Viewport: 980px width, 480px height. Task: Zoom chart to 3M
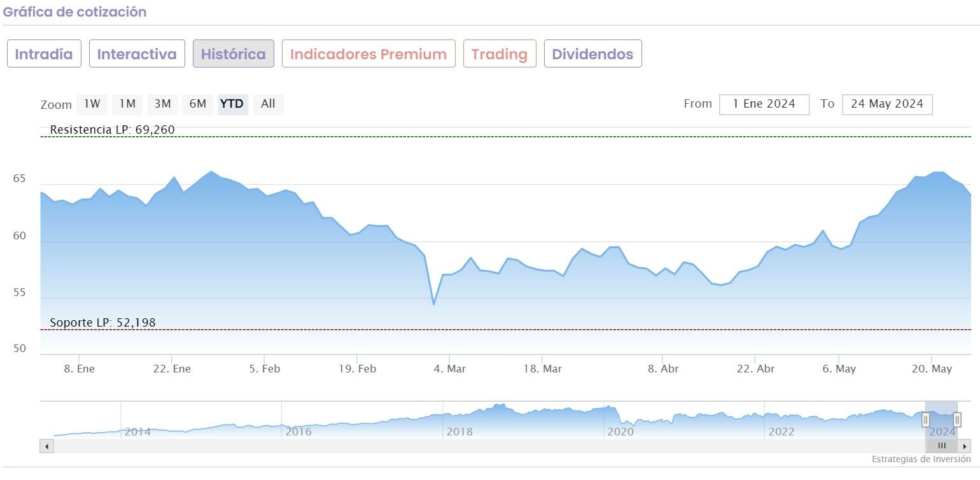tap(162, 104)
